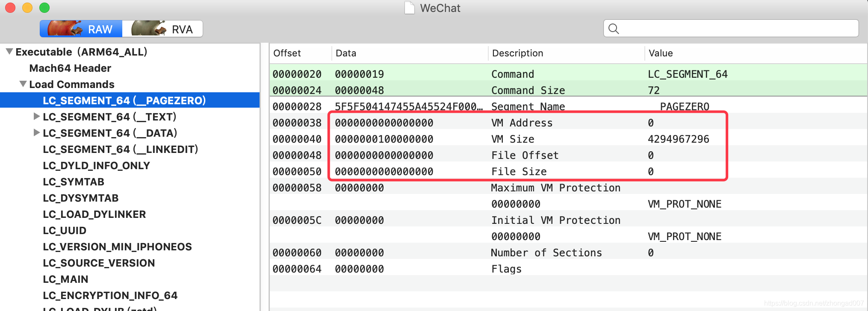Close the WeChat window
Viewport: 868px width, 311px height.
point(10,8)
